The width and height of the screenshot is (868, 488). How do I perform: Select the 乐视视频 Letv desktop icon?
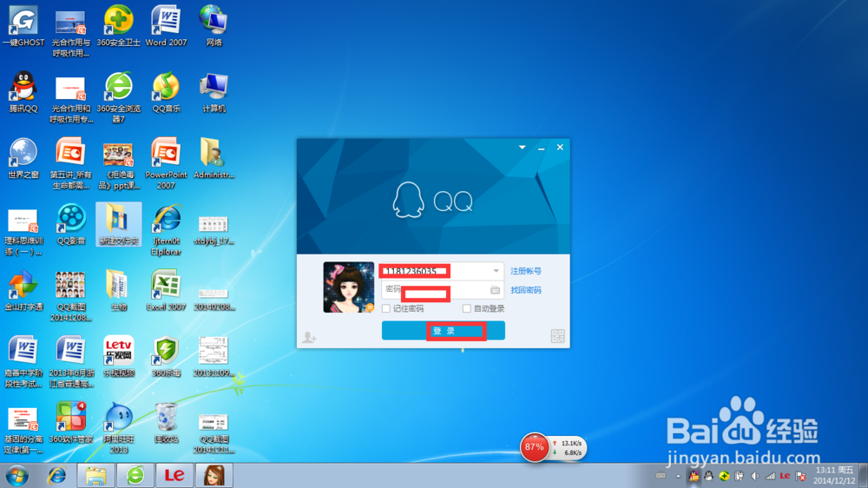click(118, 357)
